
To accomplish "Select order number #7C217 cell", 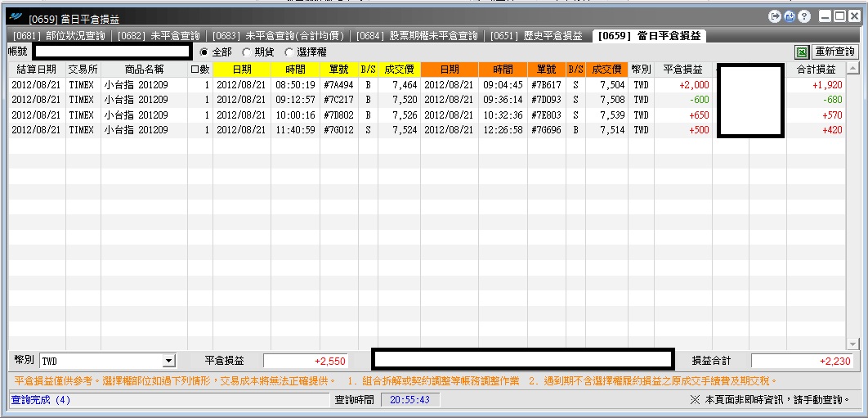I will click(339, 100).
